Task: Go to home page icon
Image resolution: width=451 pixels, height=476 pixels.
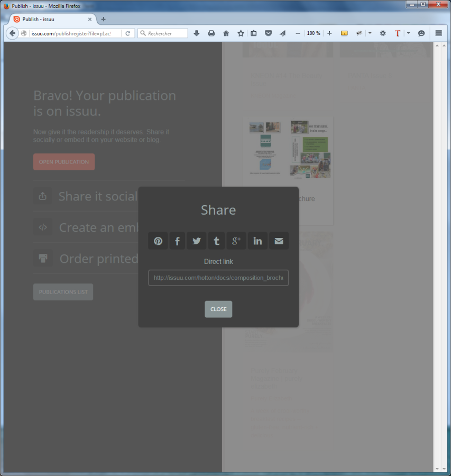Action: (226, 33)
